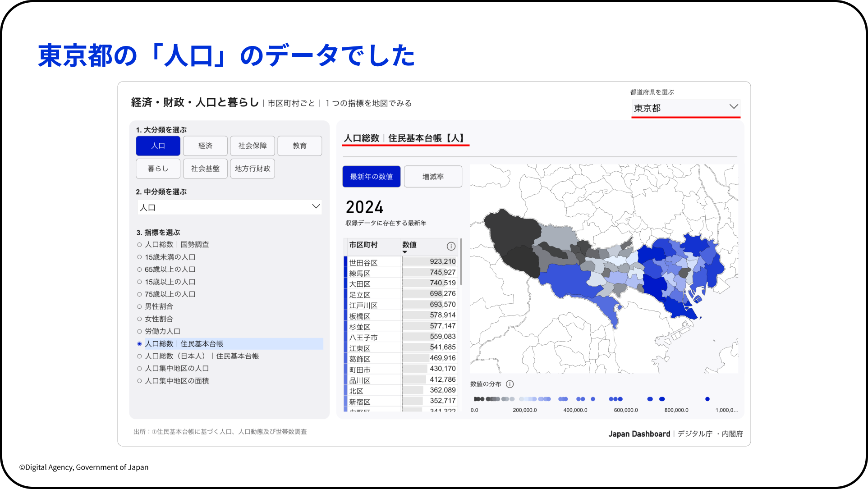The width and height of the screenshot is (868, 489).
Task: Click the 江東区 table row
Action: pyautogui.click(x=401, y=348)
